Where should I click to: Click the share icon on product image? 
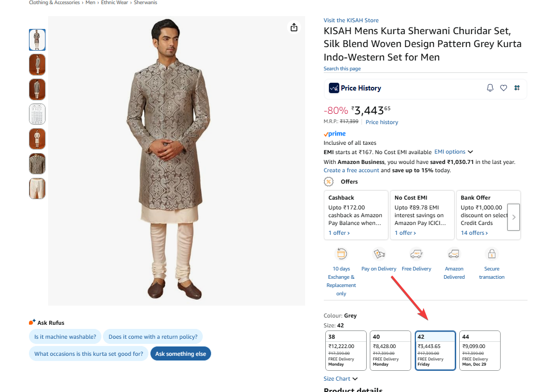(294, 27)
